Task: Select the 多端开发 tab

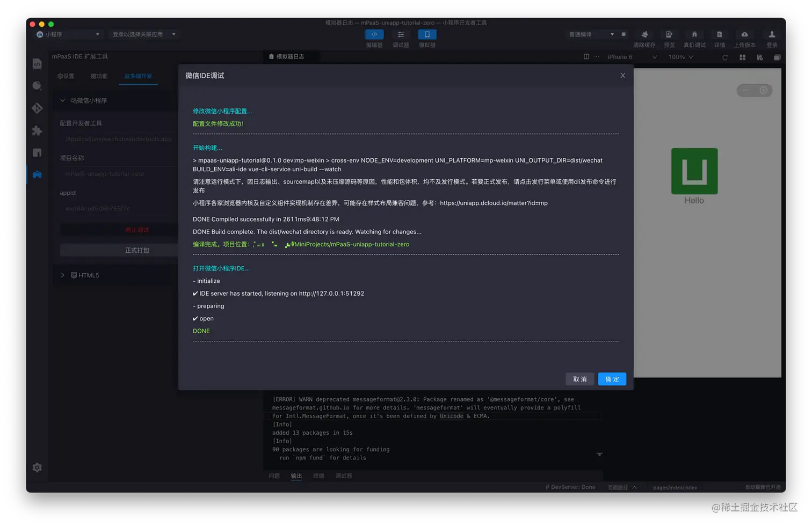Action: point(138,76)
